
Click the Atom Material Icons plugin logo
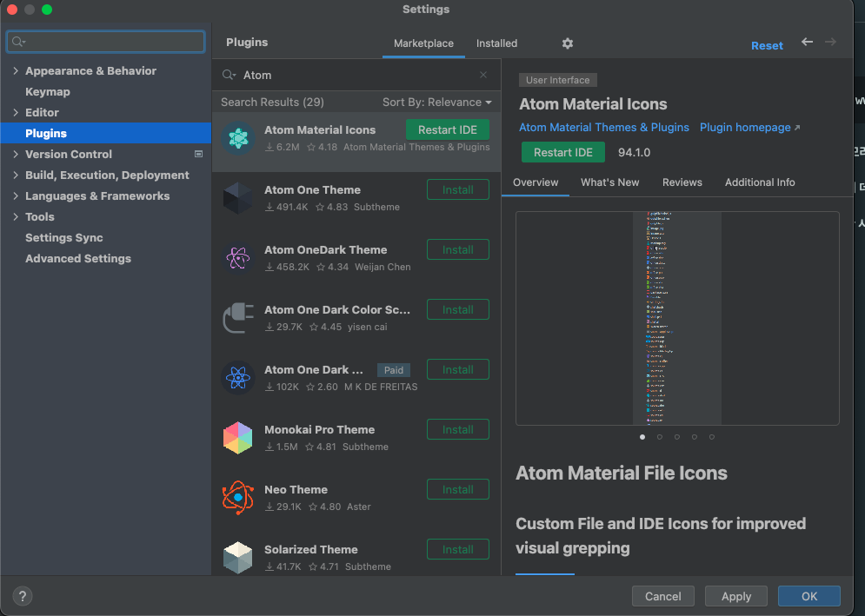(237, 138)
